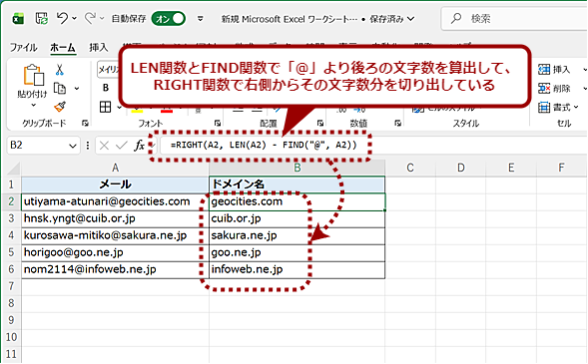
Task: Click the Excel application icon
Action: (x=18, y=18)
